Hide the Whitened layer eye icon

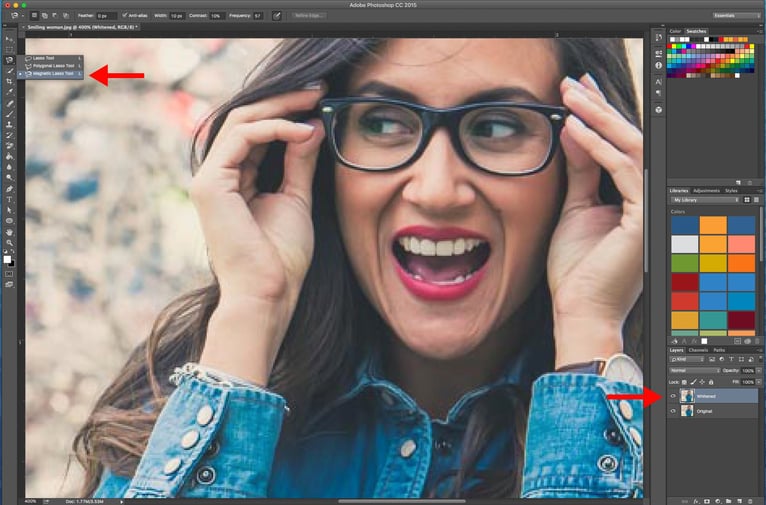click(673, 396)
